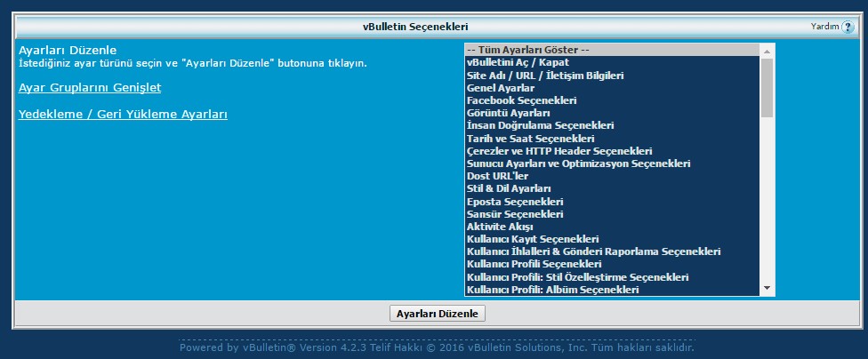The height and width of the screenshot is (359, 868).
Task: Select 'Görüntü Ayarları' option
Action: (x=613, y=114)
